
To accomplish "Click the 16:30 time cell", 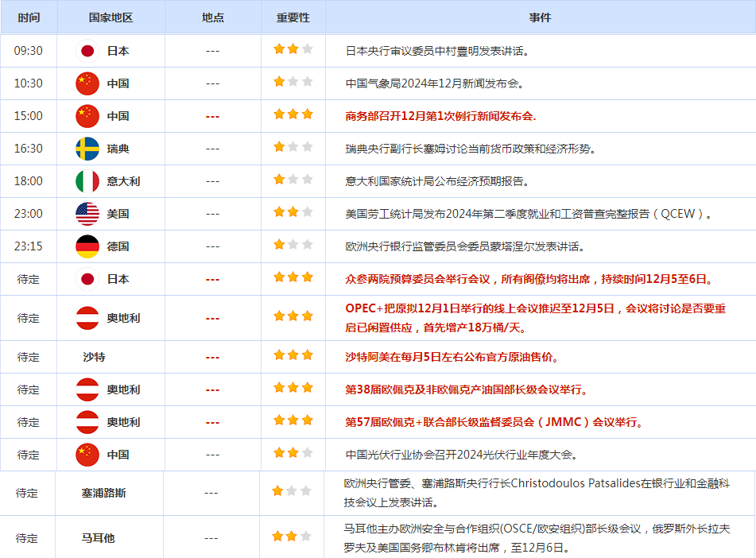I will 29,149.
